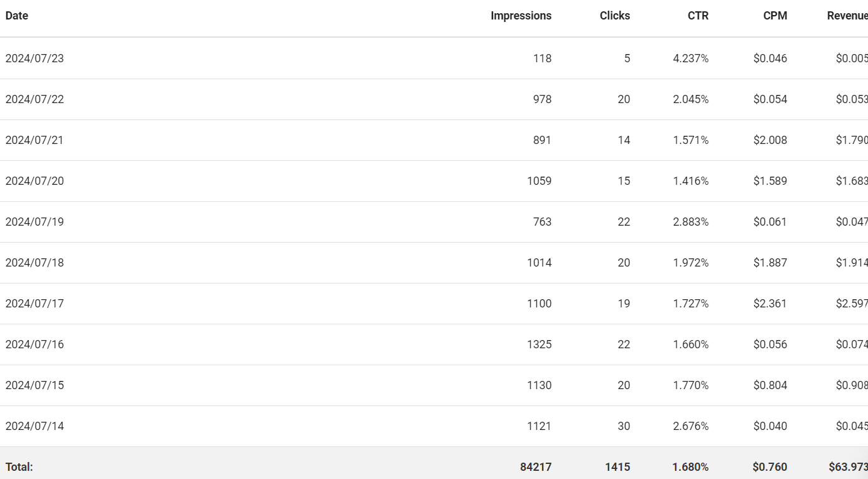The image size is (868, 479).
Task: Sort by the Impressions column header
Action: pos(521,16)
